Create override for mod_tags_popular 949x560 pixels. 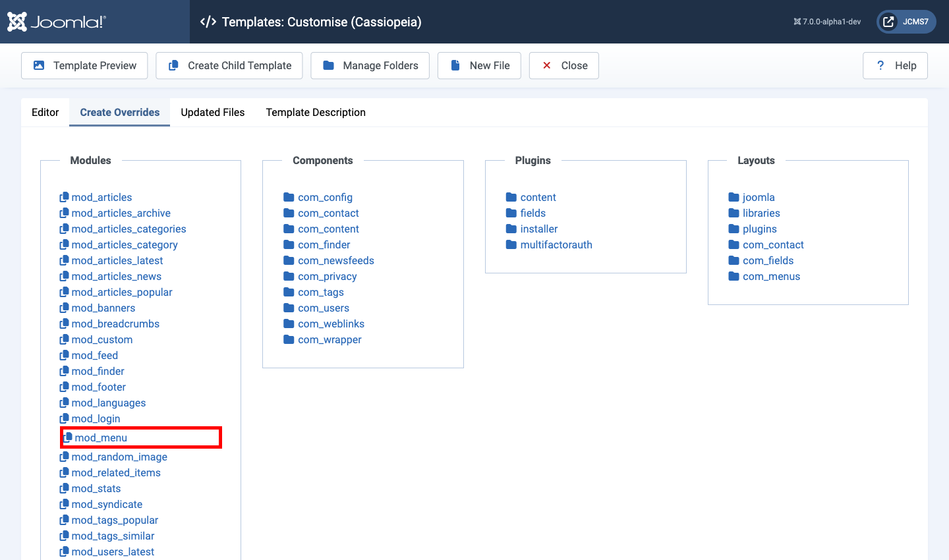pyautogui.click(x=109, y=520)
